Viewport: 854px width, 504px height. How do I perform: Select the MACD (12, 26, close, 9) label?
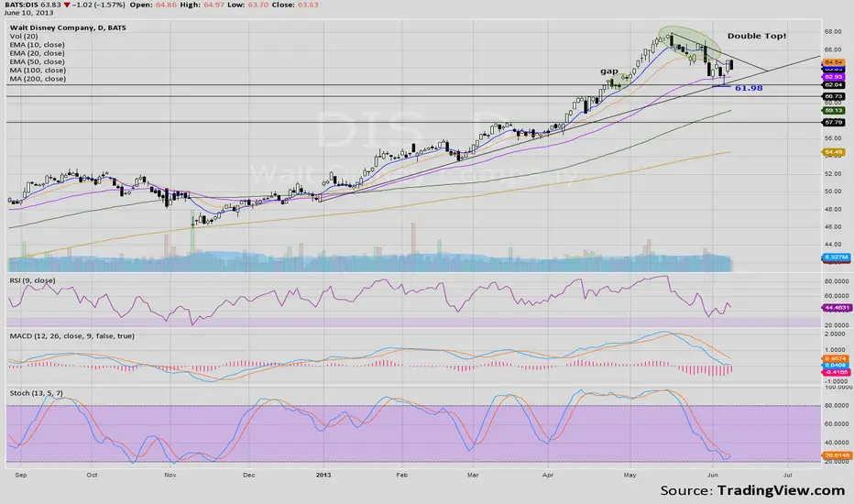71,336
